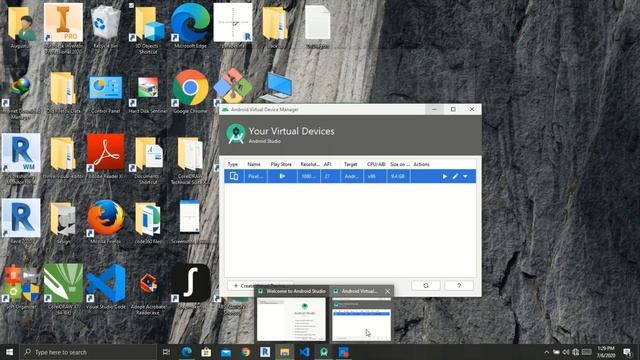Sort by Target column header

tap(350, 164)
